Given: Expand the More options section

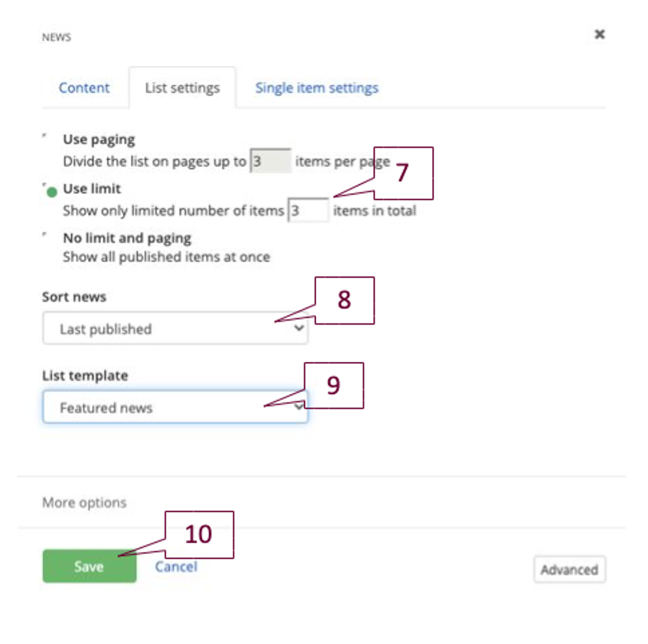Looking at the screenshot, I should [x=84, y=503].
